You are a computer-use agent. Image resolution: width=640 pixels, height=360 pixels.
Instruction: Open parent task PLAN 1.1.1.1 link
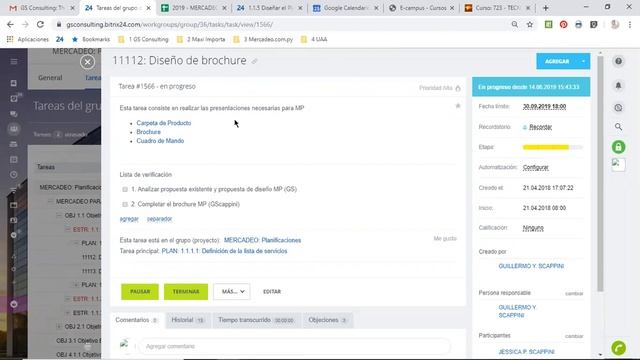(224, 251)
